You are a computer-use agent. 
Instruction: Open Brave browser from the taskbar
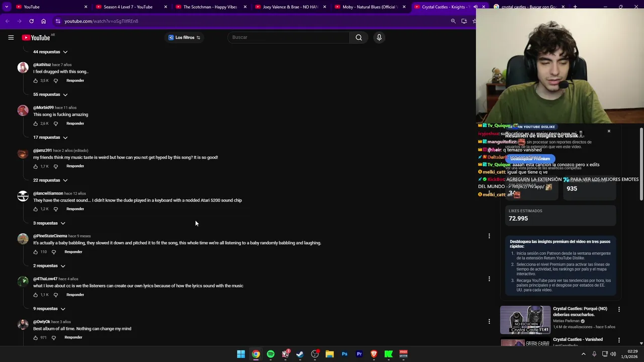[374, 354]
